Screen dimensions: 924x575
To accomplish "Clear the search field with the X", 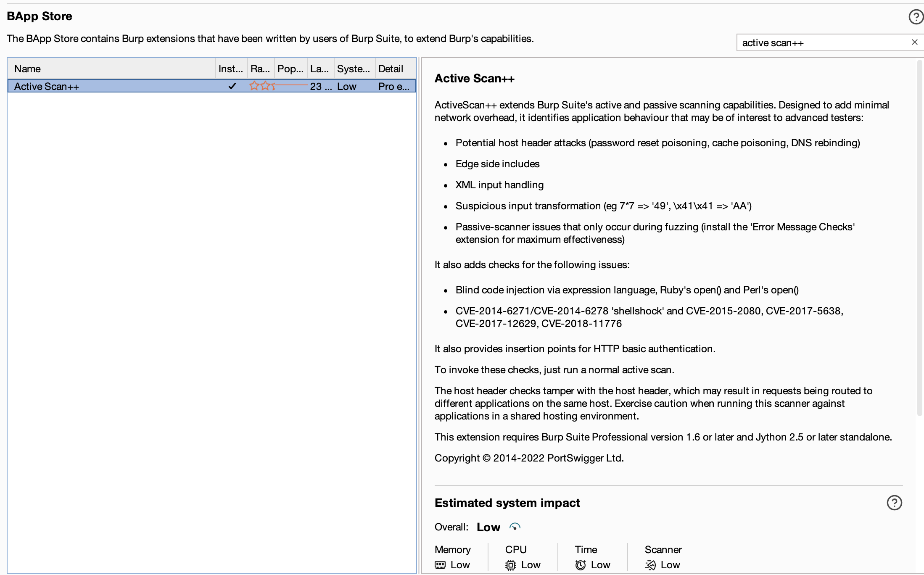I will [914, 42].
